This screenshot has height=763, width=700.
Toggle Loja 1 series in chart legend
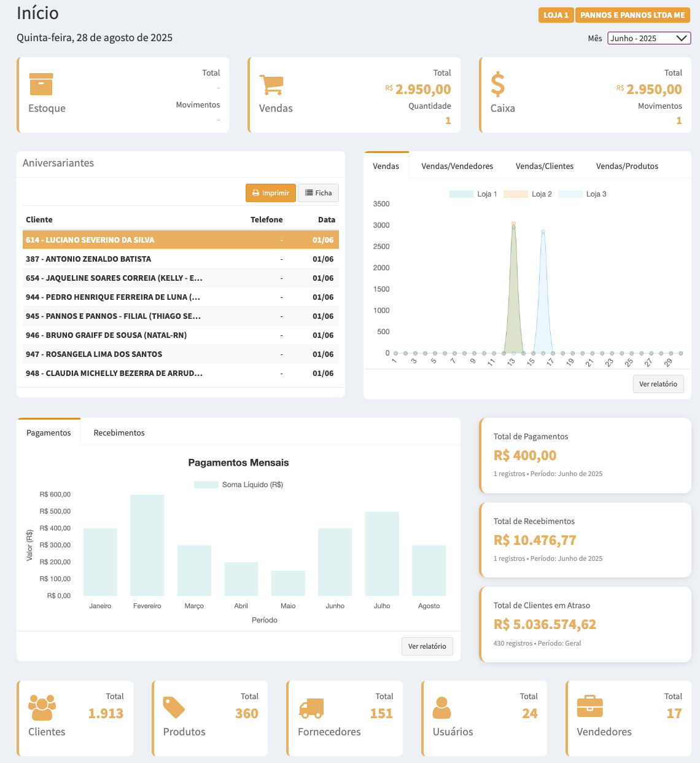pyautogui.click(x=473, y=194)
